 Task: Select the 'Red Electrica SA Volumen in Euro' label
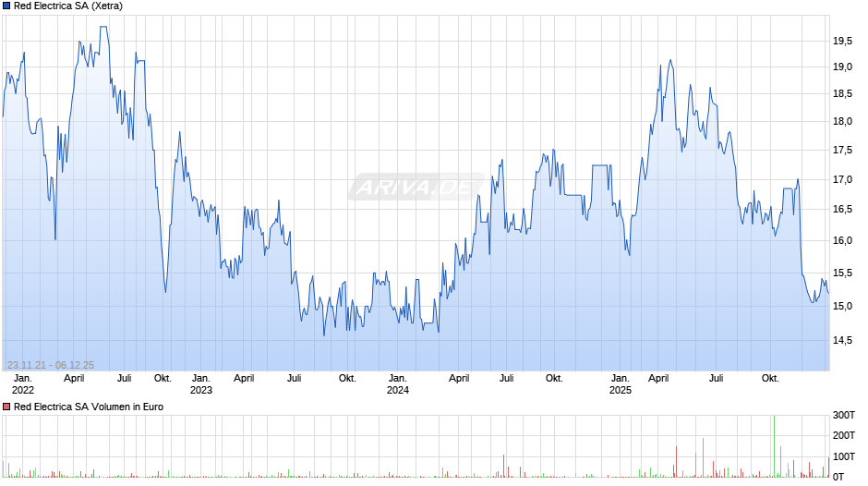(89, 407)
